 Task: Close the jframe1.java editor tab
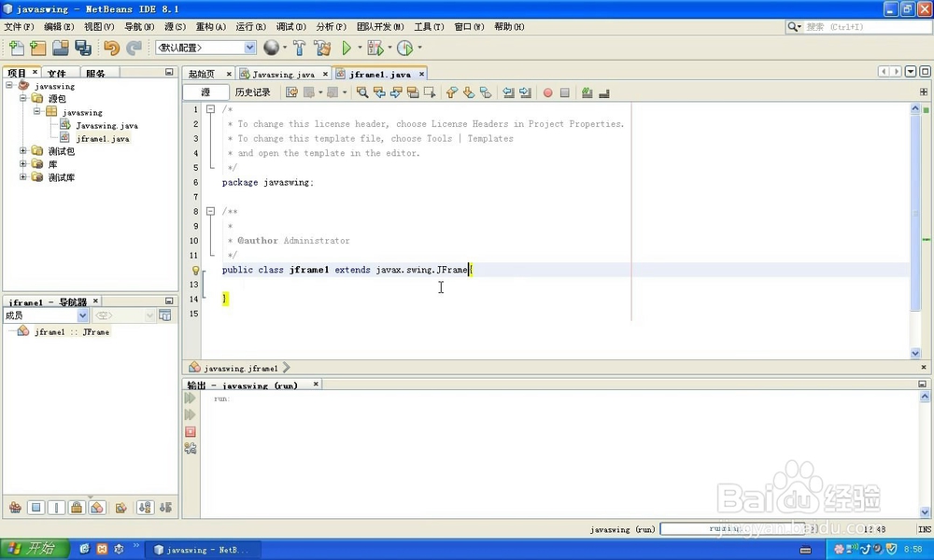click(421, 74)
